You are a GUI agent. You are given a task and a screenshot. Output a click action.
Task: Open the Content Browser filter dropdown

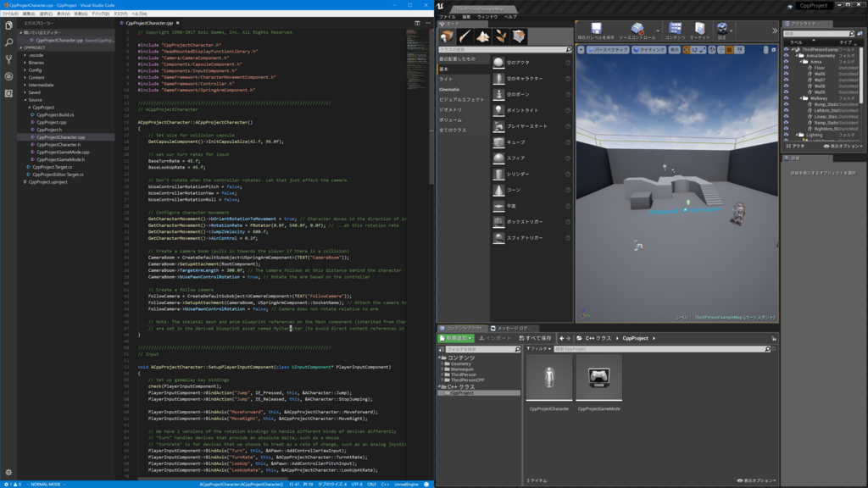[x=538, y=349]
